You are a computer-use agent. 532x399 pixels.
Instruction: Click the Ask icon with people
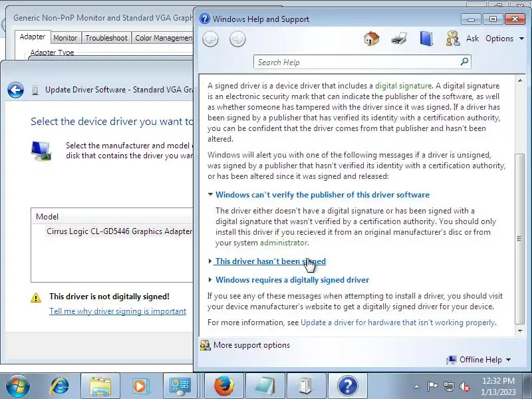click(453, 39)
